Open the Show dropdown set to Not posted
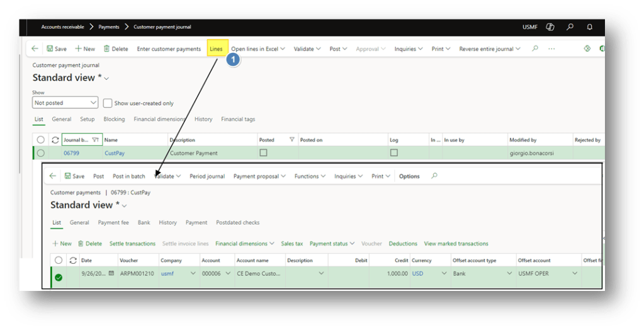The width and height of the screenshot is (644, 330). pos(65,103)
